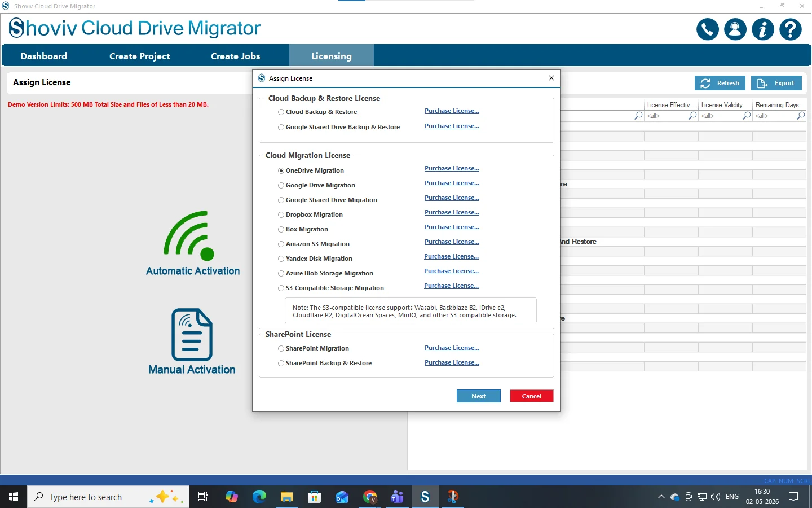Select the Licensing tab

click(332, 56)
